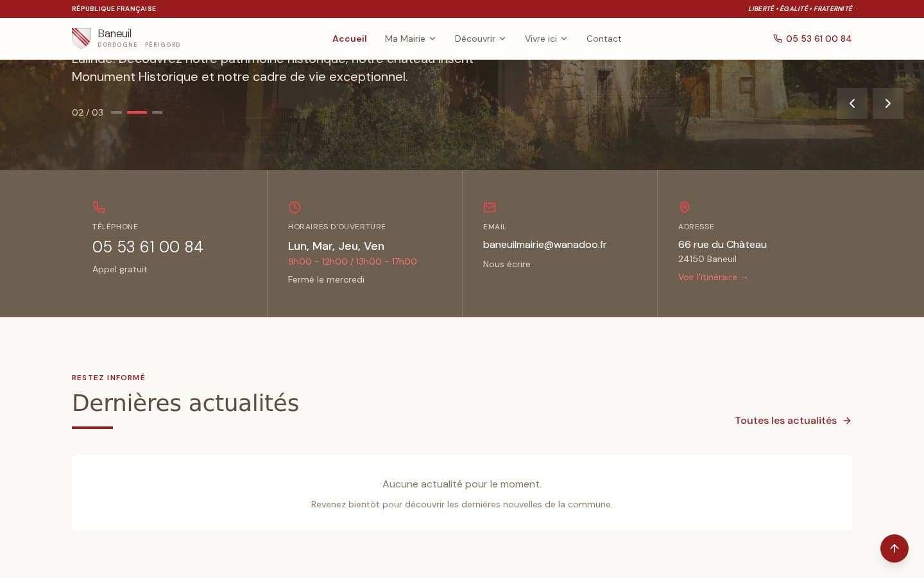
Task: Go to previous slide with left arrow
Action: [x=852, y=103]
